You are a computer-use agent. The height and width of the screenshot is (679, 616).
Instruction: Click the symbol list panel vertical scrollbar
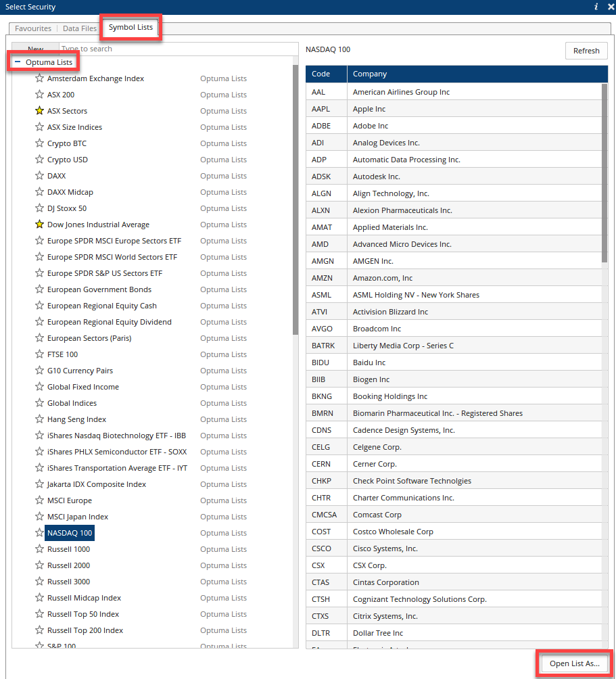295,200
